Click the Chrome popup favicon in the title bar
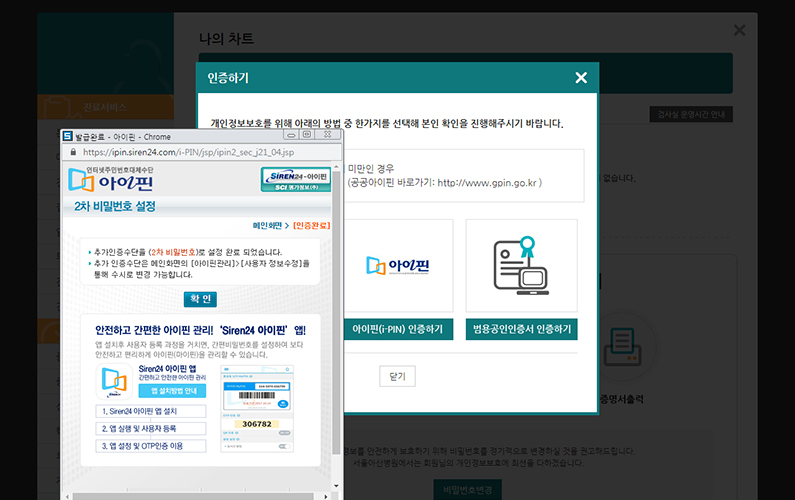795x500 pixels. 67,136
